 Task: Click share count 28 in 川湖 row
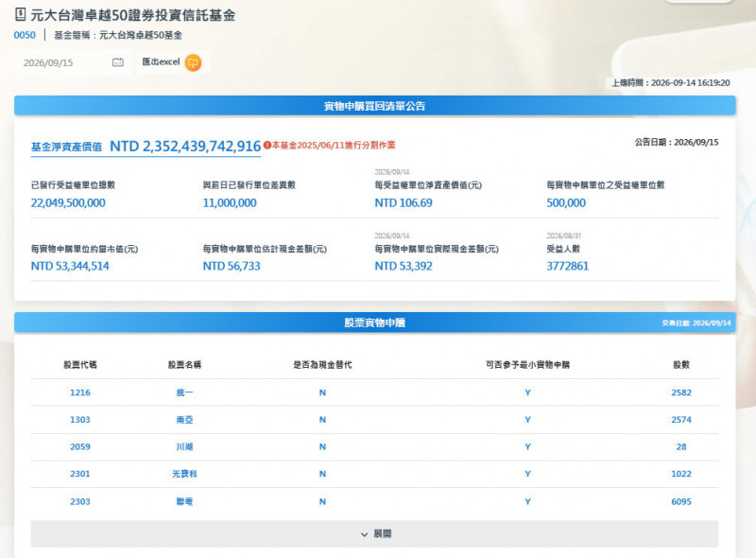(681, 446)
